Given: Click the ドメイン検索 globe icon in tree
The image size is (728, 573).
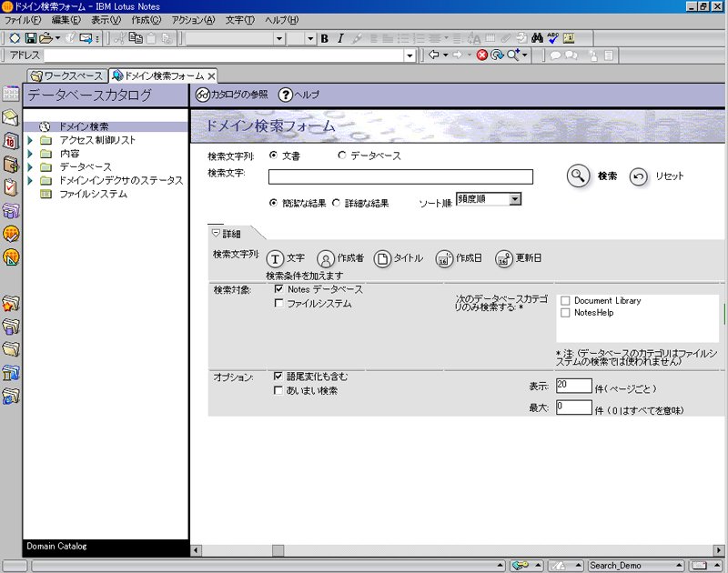Looking at the screenshot, I should (x=45, y=126).
